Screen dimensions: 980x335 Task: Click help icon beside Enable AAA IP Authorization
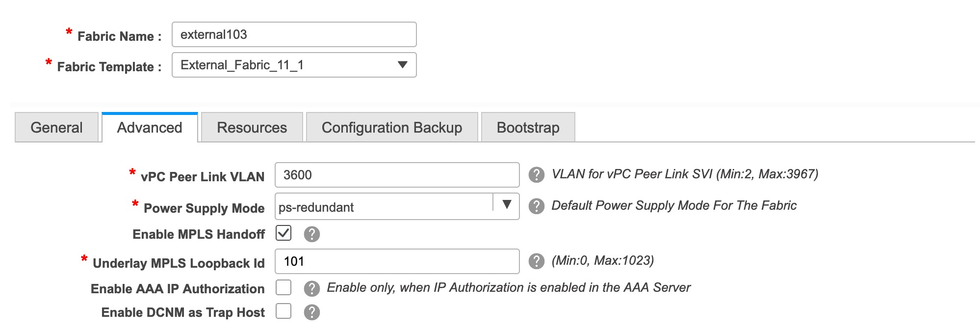tap(312, 289)
